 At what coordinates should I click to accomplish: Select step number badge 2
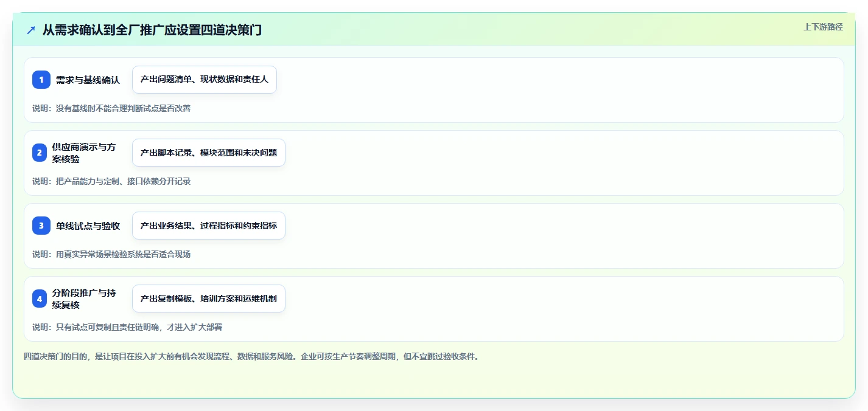pyautogui.click(x=40, y=153)
